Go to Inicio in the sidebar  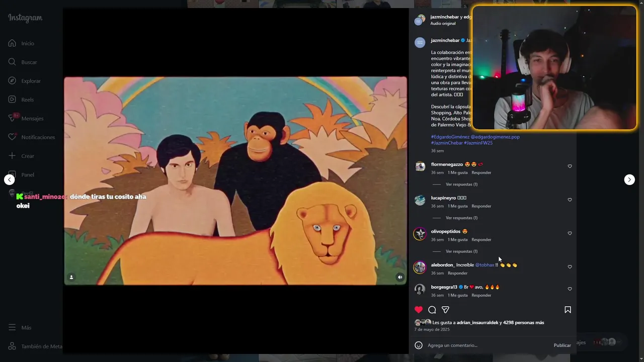21,43
